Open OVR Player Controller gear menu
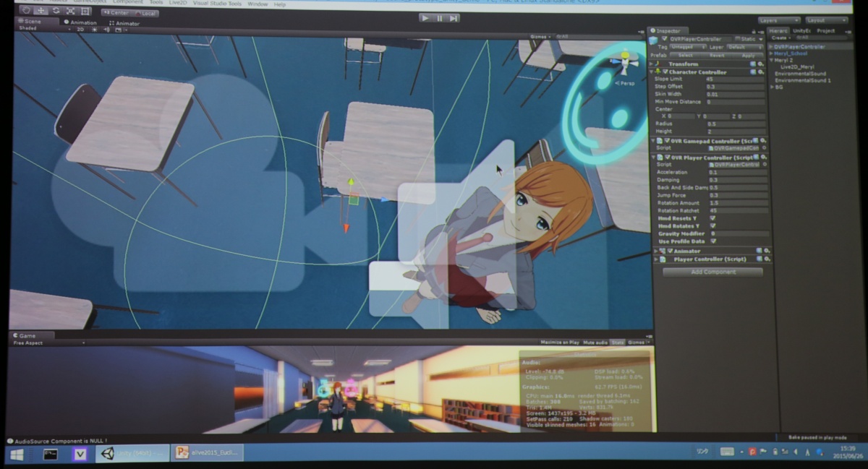The image size is (868, 469). pos(763,158)
